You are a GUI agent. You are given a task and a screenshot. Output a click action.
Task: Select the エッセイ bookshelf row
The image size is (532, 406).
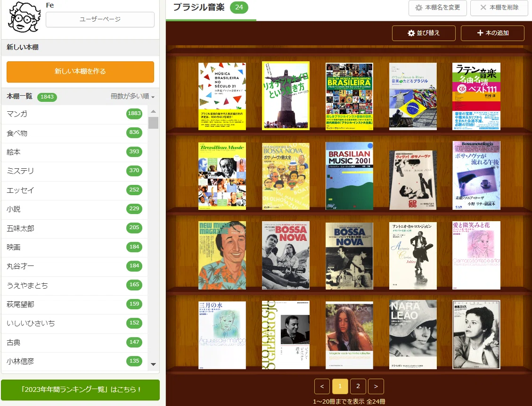[x=74, y=190]
